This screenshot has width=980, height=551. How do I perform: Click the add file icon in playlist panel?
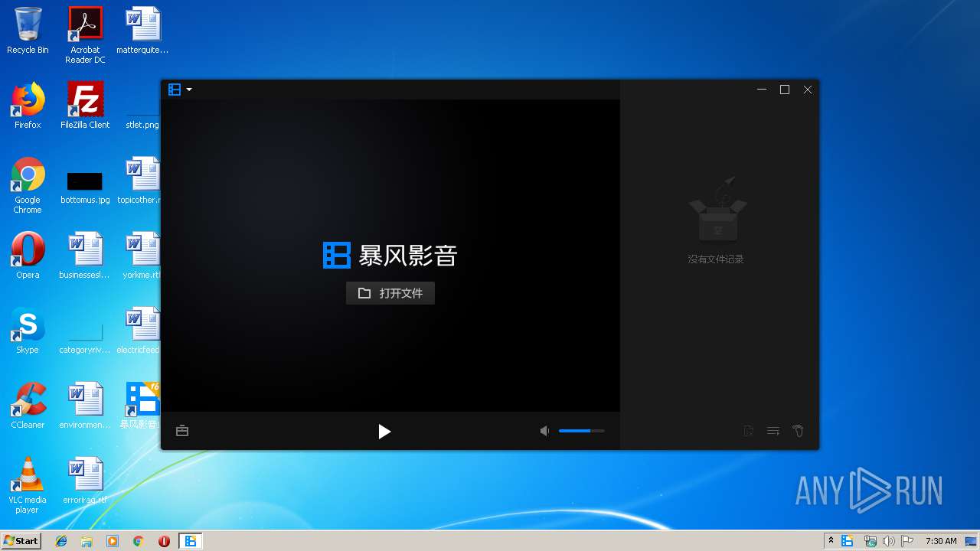749,431
